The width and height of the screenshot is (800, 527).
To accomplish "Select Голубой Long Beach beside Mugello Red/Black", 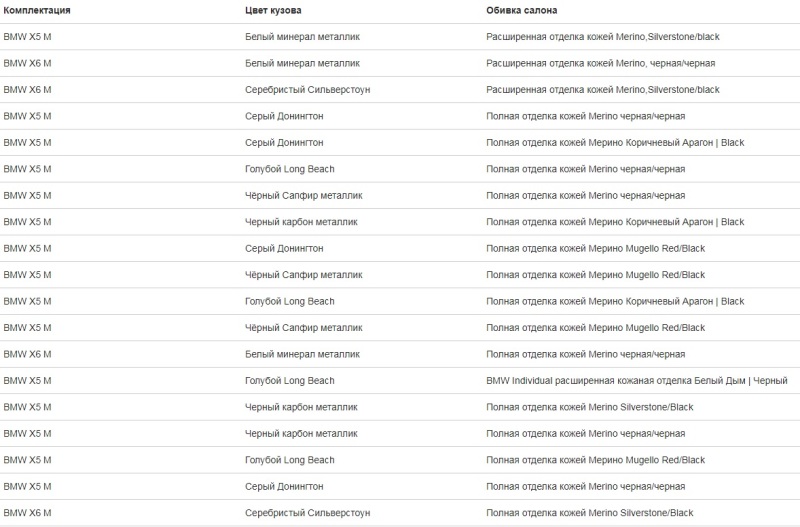I will (290, 460).
